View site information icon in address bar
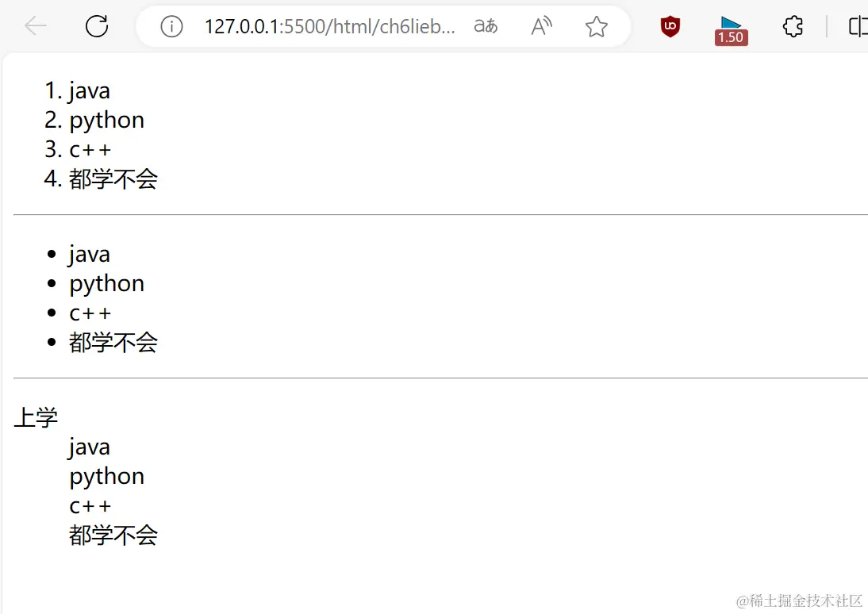This screenshot has height=614, width=868. click(x=171, y=26)
